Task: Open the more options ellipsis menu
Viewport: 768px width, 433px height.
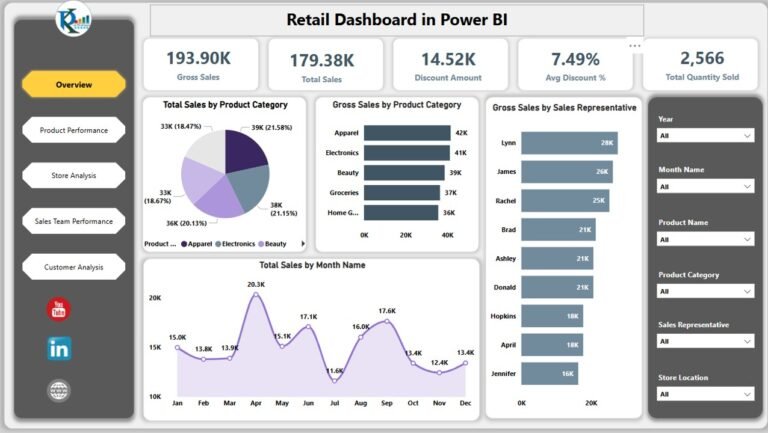Action: [x=635, y=46]
